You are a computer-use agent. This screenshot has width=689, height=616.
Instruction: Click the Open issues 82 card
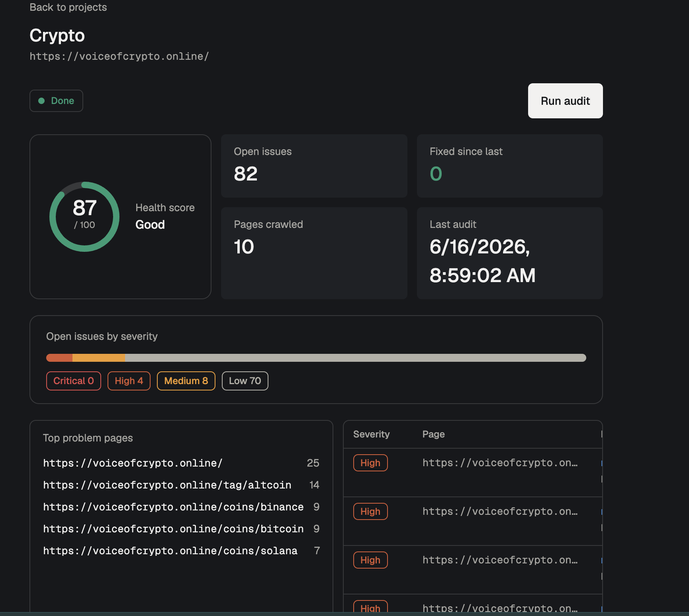(314, 166)
